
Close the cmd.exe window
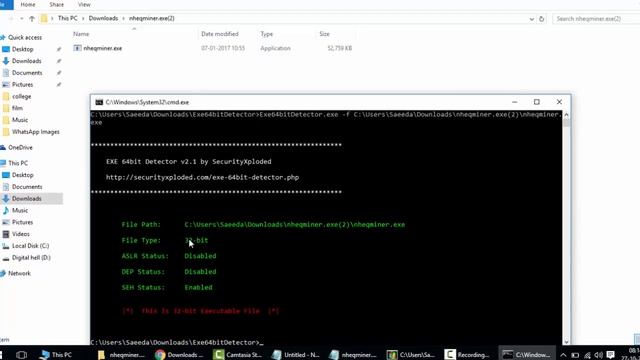point(559,102)
